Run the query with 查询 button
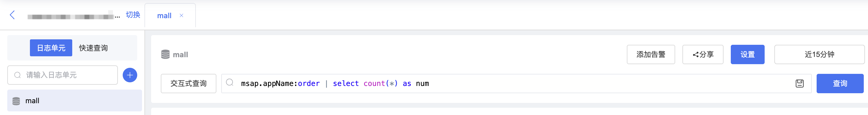868x115 pixels. tap(840, 83)
